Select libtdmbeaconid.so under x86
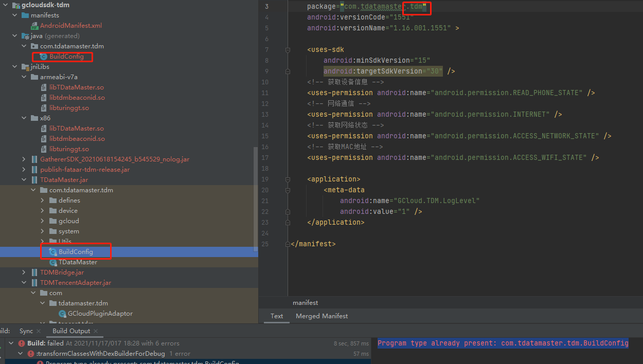This screenshot has width=643, height=364. (x=77, y=139)
